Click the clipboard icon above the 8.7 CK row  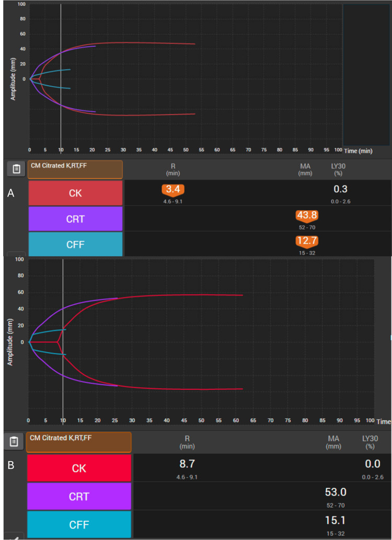[x=14, y=442]
